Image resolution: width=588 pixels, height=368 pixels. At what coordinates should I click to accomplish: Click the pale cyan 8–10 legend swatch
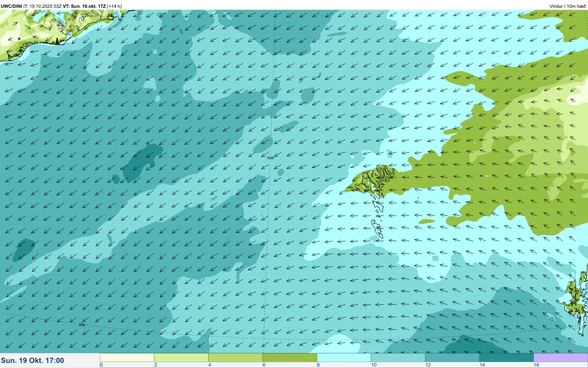(x=344, y=357)
